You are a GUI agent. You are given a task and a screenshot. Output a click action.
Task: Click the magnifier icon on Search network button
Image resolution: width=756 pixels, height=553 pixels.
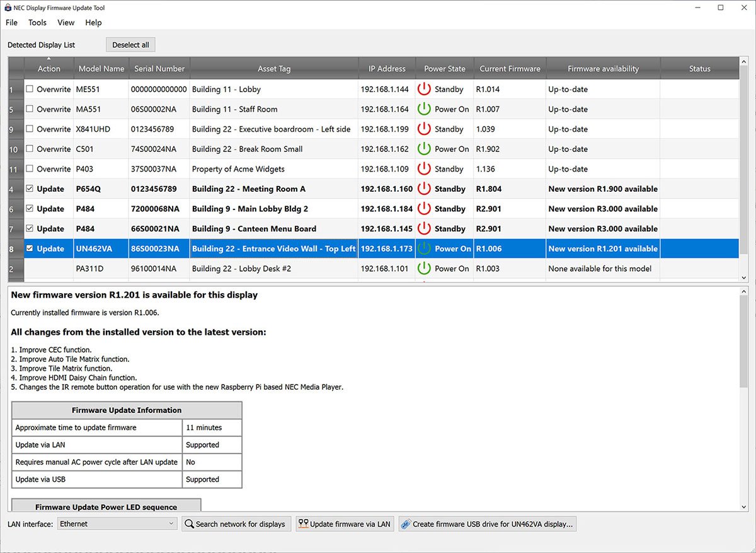(188, 524)
